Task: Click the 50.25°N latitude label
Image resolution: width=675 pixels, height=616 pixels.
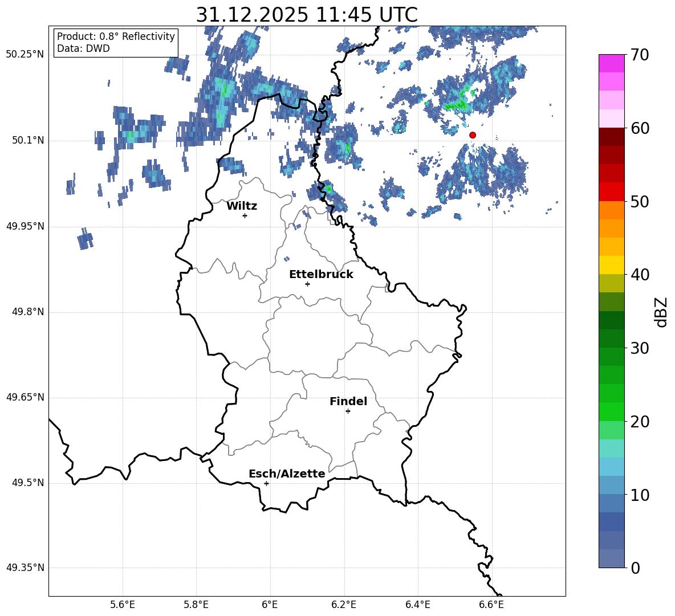Action: [x=25, y=55]
